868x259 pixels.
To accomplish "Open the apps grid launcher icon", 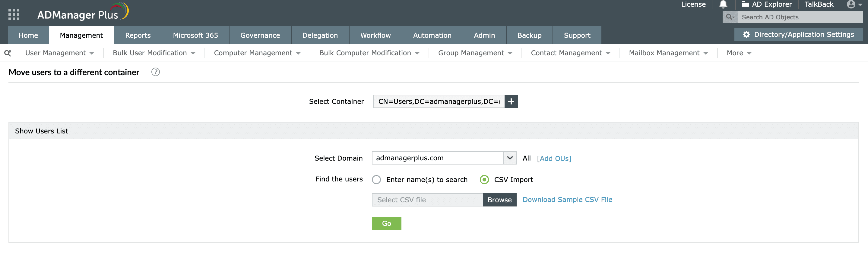I will click(x=14, y=14).
